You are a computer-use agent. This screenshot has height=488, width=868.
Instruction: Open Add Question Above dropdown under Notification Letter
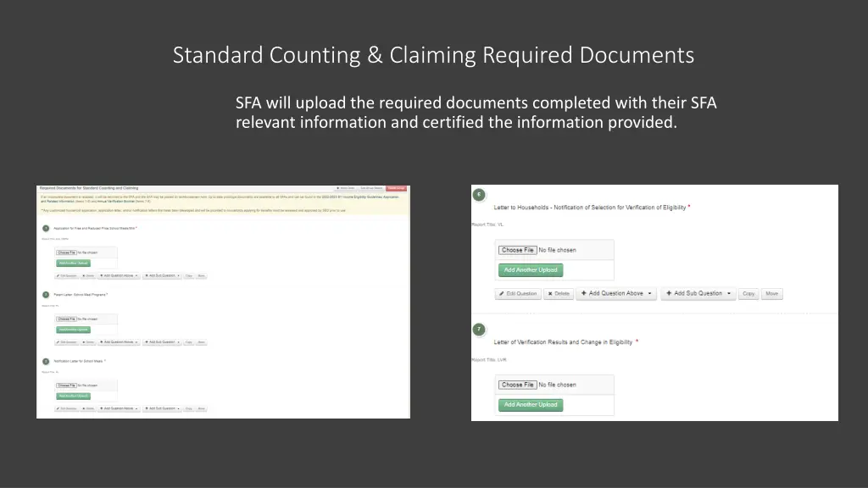[119, 408]
